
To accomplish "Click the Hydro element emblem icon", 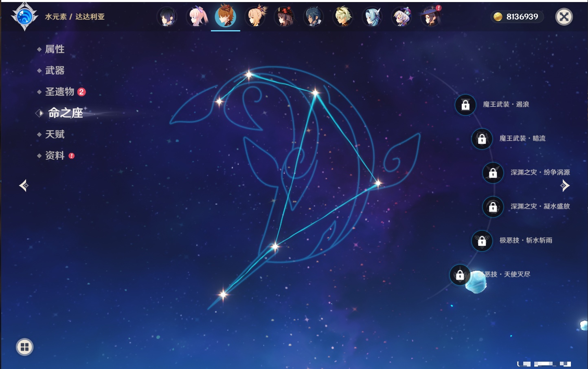I will (x=24, y=16).
